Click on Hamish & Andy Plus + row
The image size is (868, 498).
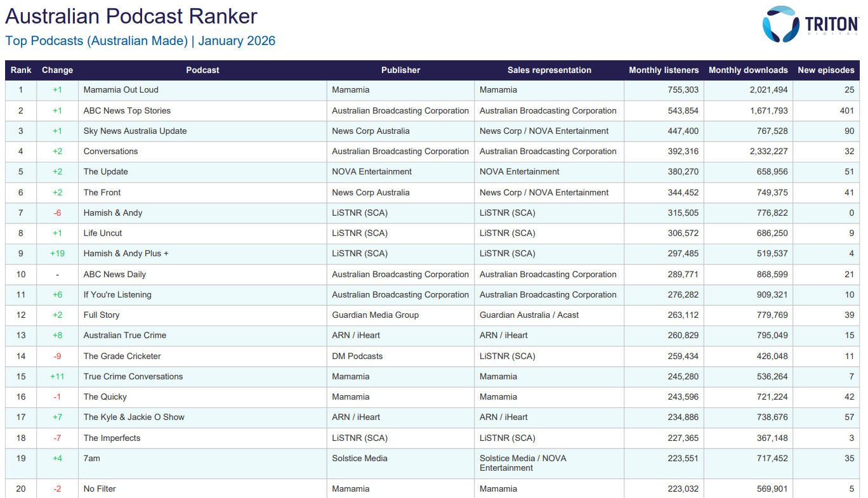point(126,253)
